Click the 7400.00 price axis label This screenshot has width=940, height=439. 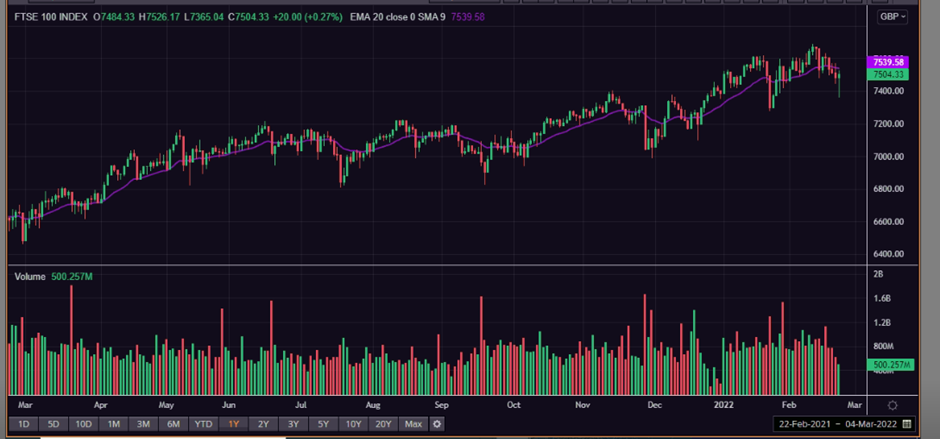pos(888,91)
